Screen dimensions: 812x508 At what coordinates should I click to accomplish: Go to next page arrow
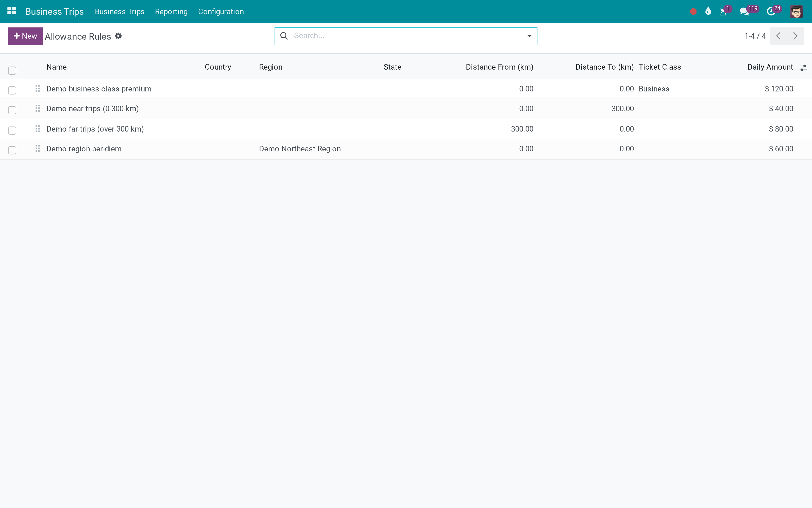[795, 36]
